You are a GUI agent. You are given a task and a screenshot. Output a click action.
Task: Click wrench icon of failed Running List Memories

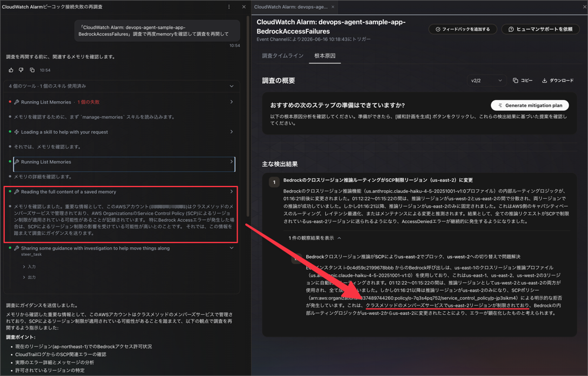(x=16, y=102)
